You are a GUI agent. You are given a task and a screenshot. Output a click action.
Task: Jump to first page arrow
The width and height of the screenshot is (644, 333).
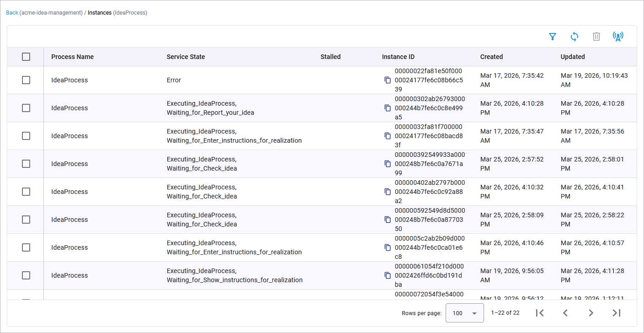pyautogui.click(x=539, y=313)
